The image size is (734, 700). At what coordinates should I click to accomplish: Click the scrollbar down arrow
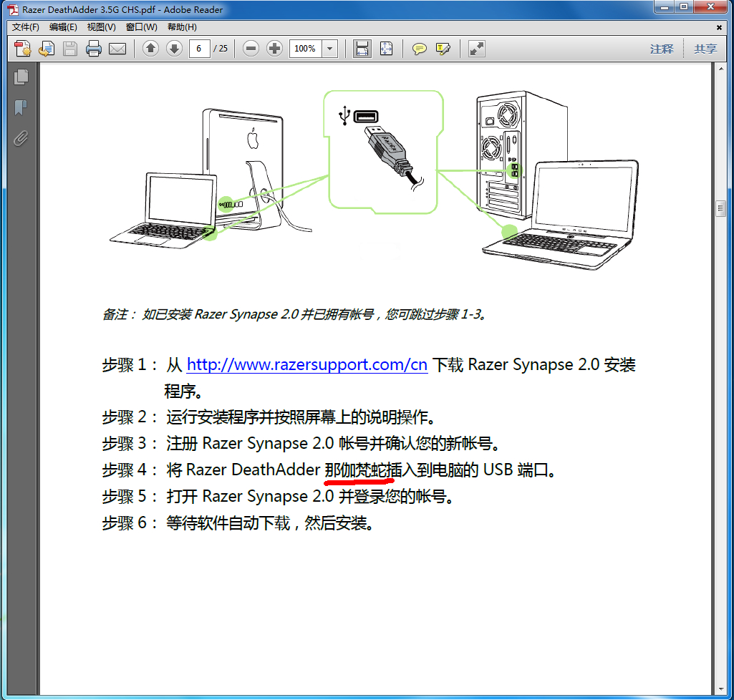tap(720, 690)
